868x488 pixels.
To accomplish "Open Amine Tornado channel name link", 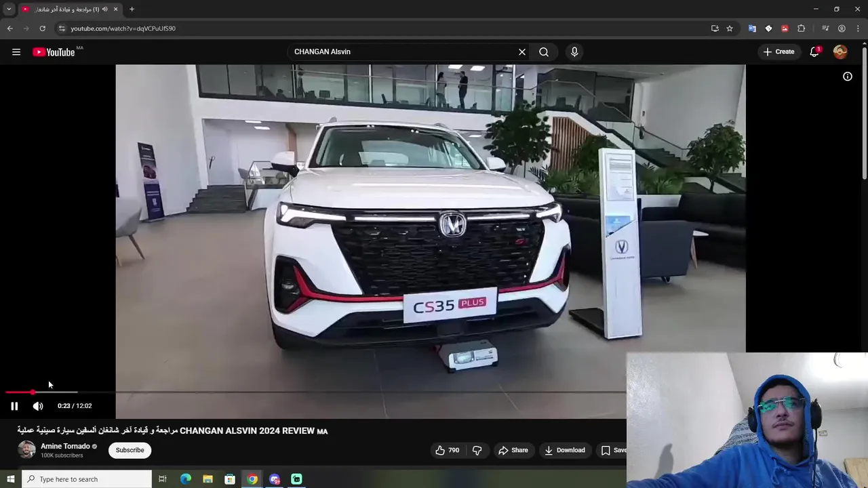I will [x=65, y=446].
